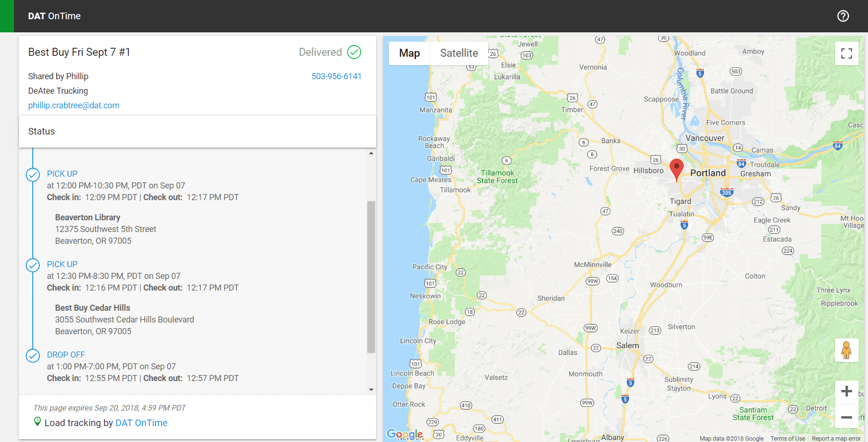
Task: Select Best Buy Cedar Hills name
Action: pyautogui.click(x=93, y=308)
